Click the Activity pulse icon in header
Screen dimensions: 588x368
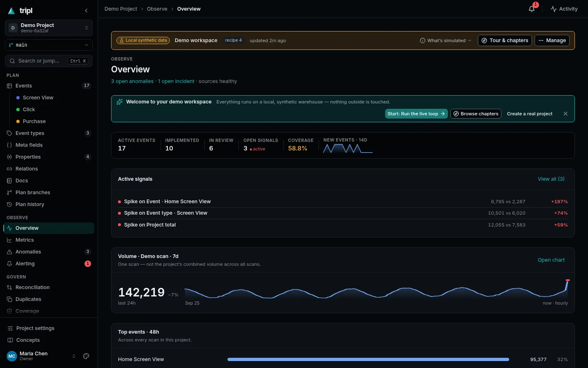click(564, 9)
